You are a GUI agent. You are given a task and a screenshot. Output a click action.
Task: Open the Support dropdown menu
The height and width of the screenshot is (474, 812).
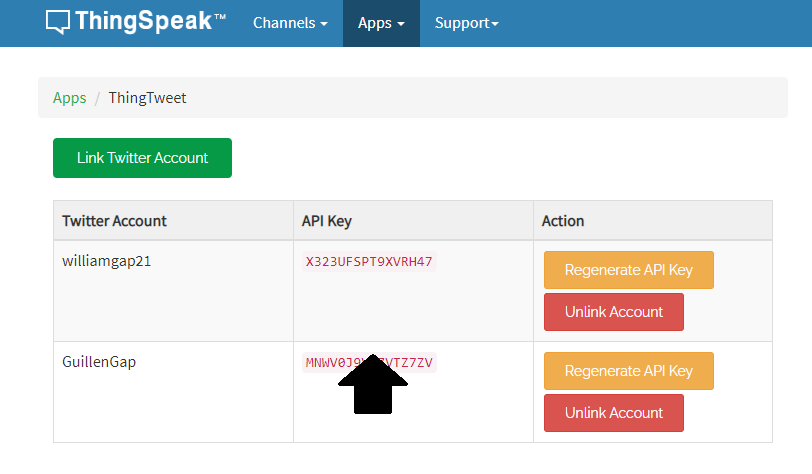pyautogui.click(x=466, y=23)
